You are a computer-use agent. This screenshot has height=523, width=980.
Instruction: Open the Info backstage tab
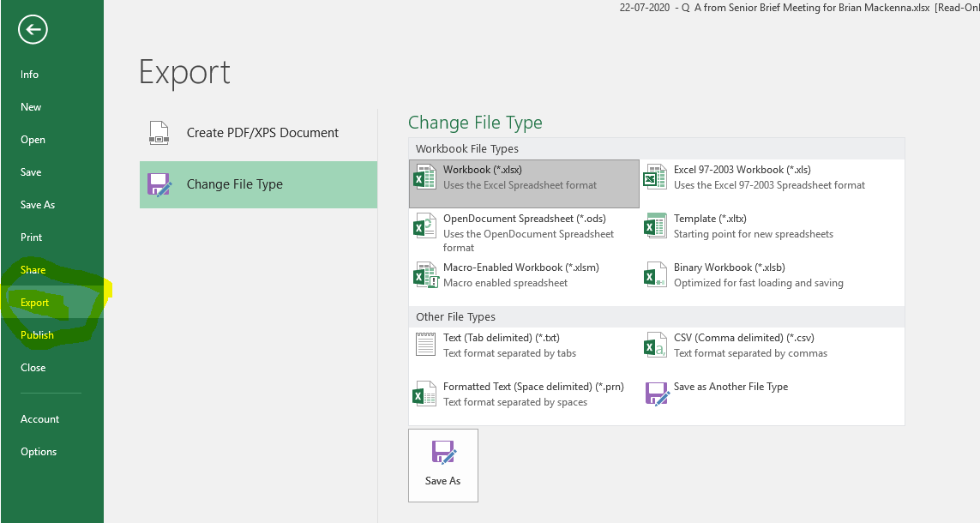click(29, 75)
